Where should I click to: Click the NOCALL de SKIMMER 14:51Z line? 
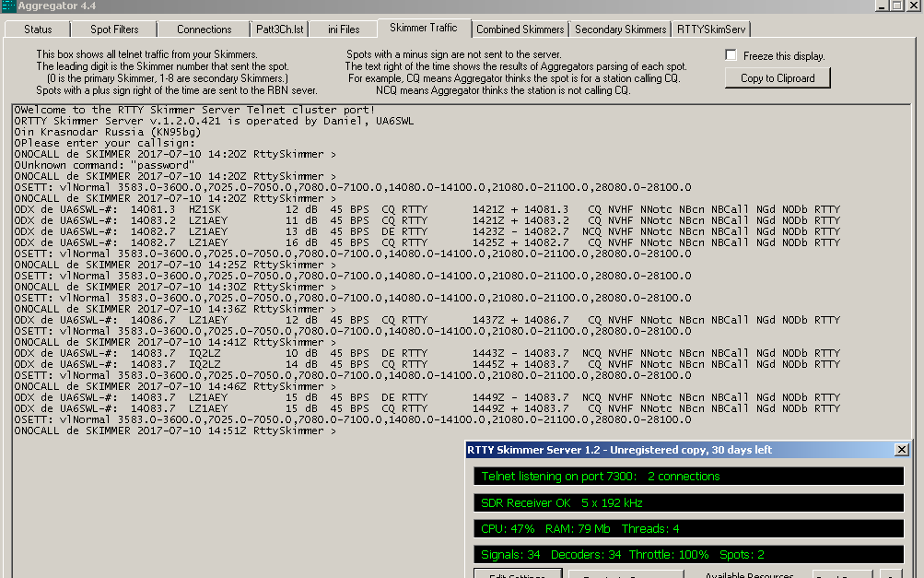175,431
